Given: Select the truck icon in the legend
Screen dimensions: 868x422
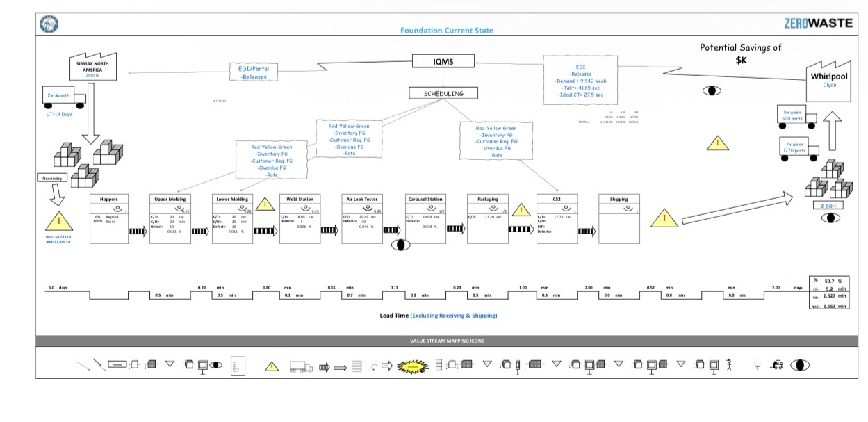Looking at the screenshot, I should point(301,366).
